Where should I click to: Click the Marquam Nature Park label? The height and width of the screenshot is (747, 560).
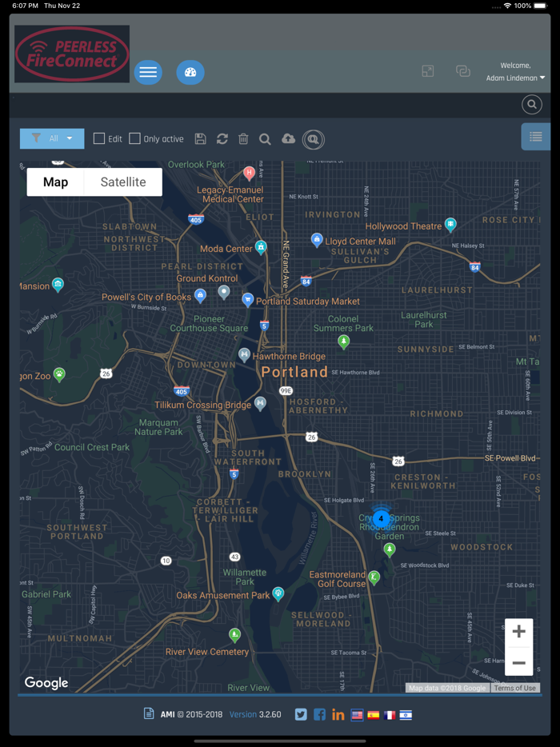[x=158, y=427]
